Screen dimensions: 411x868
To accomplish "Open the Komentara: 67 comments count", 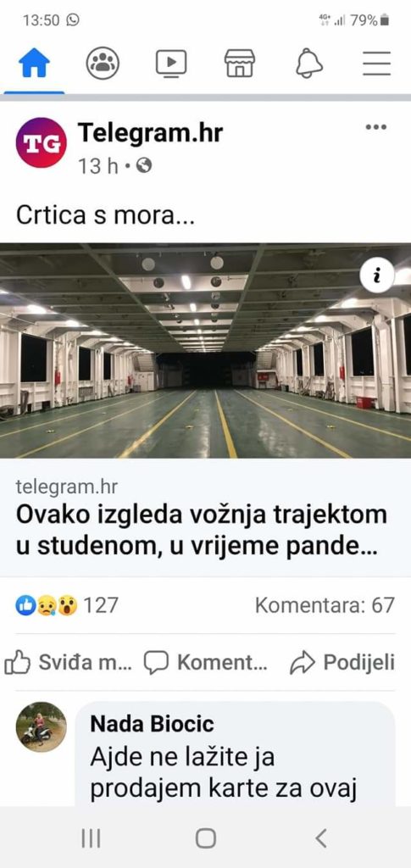I will pyautogui.click(x=325, y=605).
